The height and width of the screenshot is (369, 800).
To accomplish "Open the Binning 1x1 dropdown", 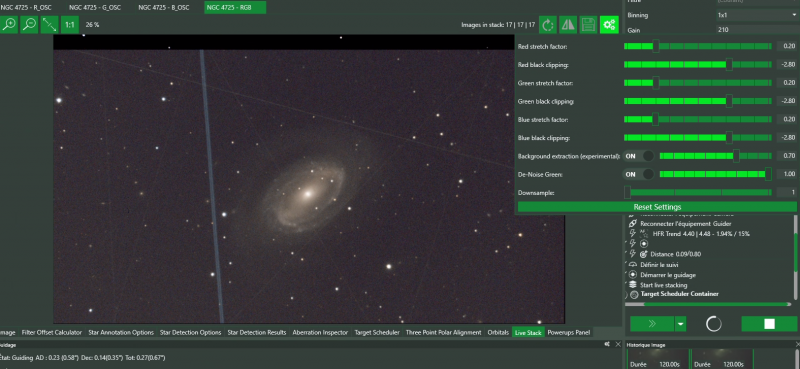I will tap(757, 15).
